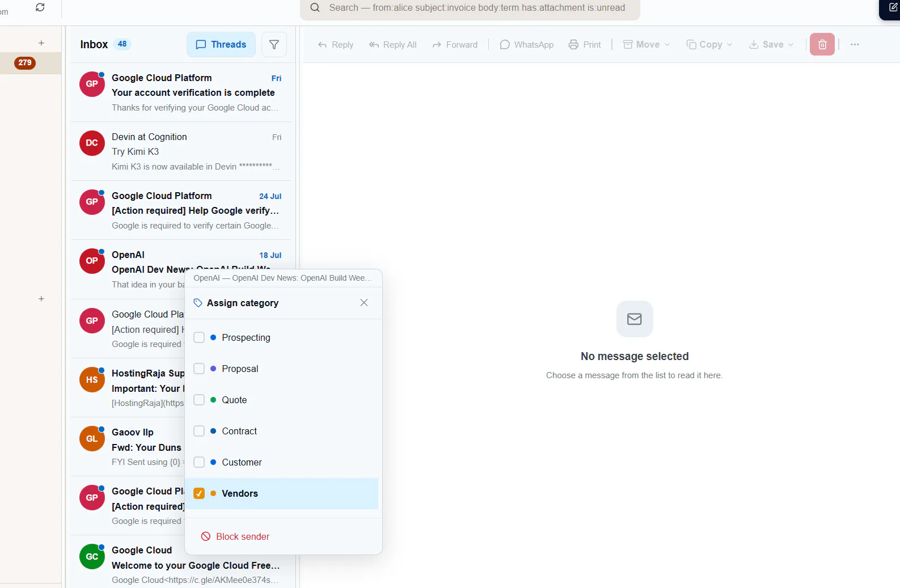Open the inbox filter funnel

pyautogui.click(x=274, y=44)
